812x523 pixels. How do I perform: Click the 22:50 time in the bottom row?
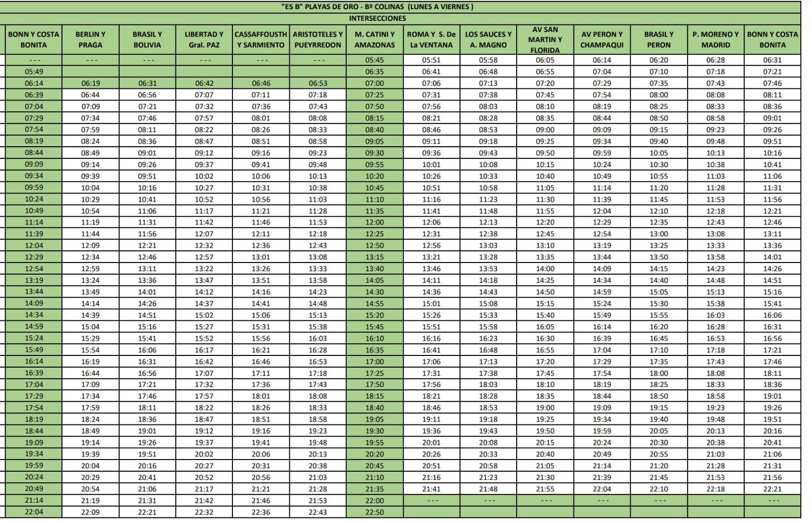click(x=375, y=512)
